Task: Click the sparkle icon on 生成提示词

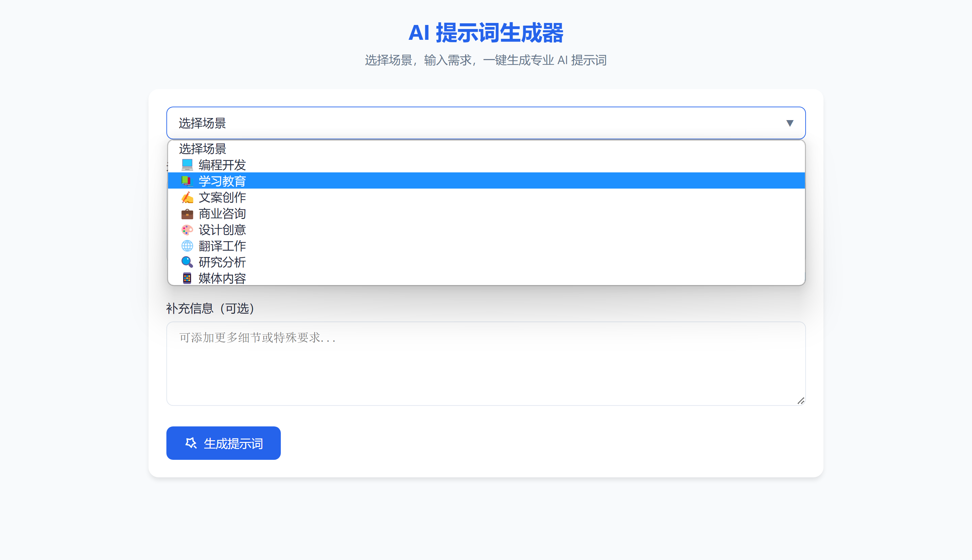Action: (x=191, y=443)
